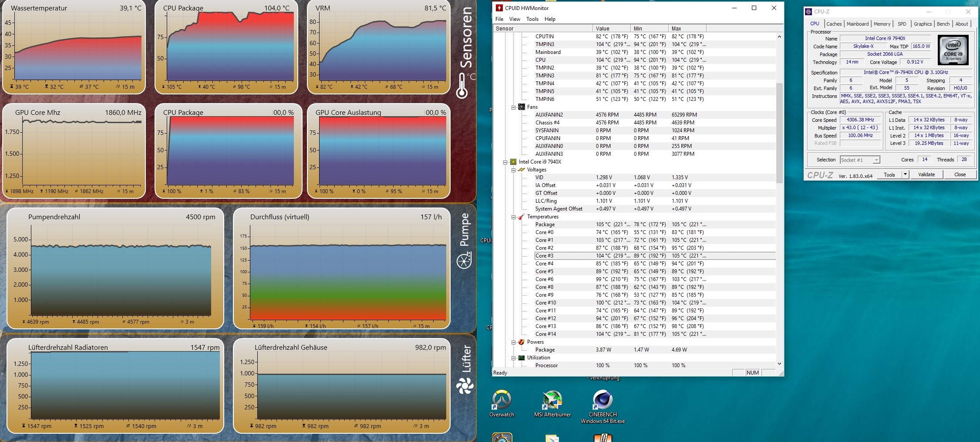
Task: Select the System Agent Offset row
Action: [655, 209]
